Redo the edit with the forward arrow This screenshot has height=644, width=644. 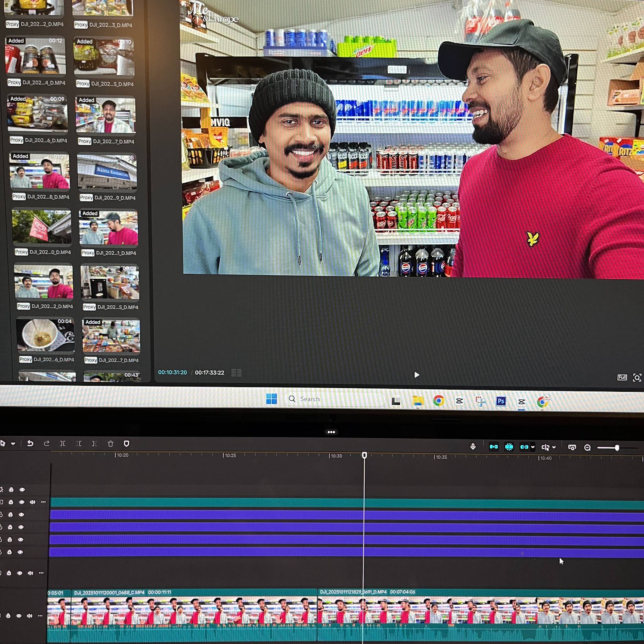[47, 443]
